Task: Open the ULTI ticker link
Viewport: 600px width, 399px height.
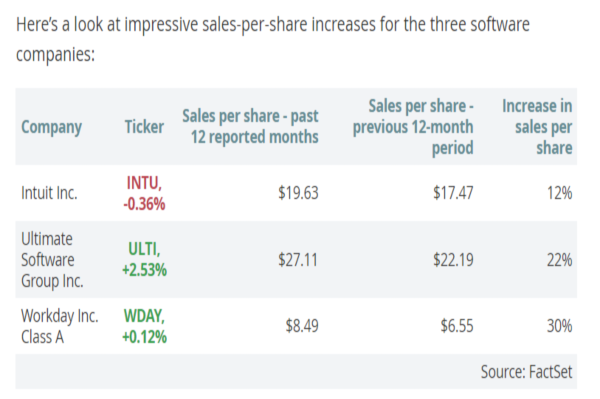Action: pos(144,259)
